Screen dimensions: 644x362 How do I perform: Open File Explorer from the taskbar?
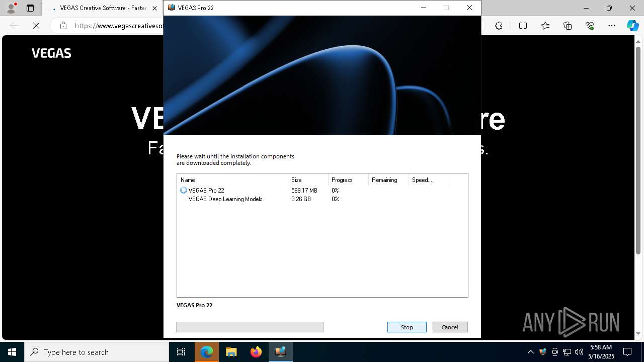pyautogui.click(x=231, y=352)
